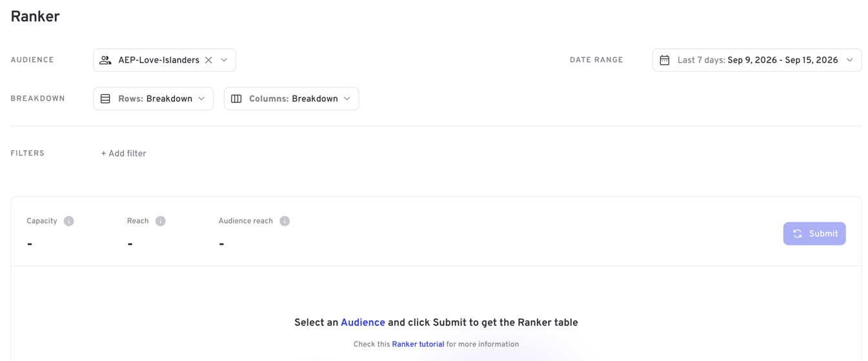The height and width of the screenshot is (361, 868).
Task: Clear the AEP-Love-Islanders audience selection
Action: (208, 60)
